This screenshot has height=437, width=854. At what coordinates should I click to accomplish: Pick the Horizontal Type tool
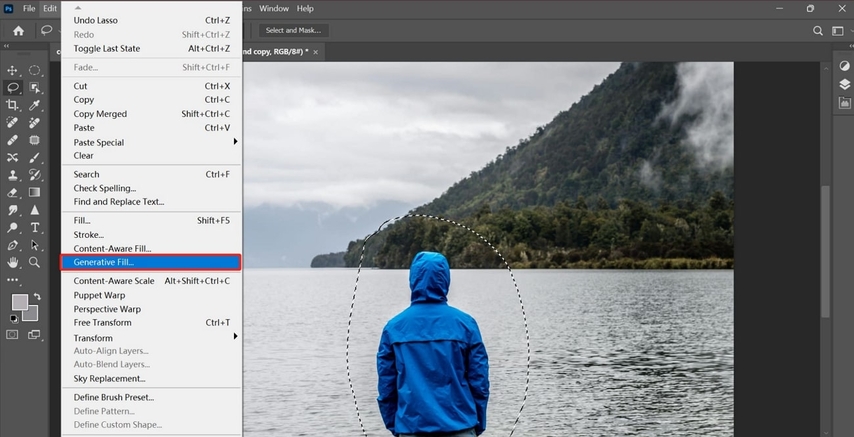35,228
